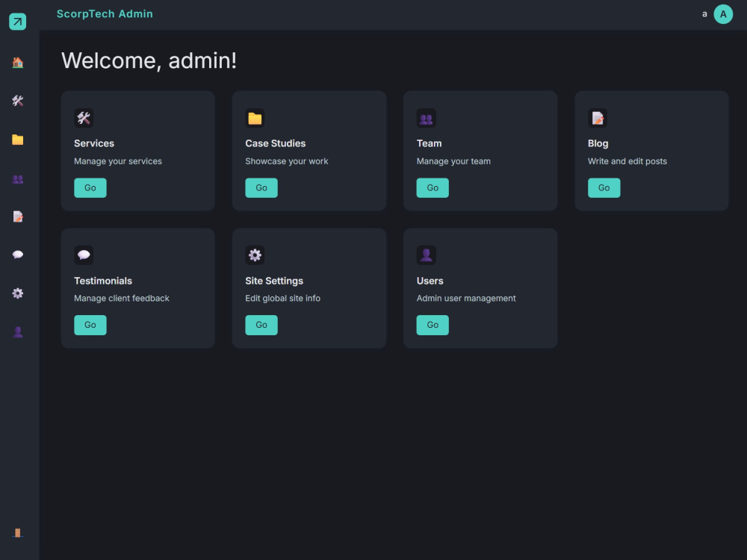This screenshot has width=747, height=560.
Task: Click the folder icon on Case Studies card
Action: click(255, 118)
